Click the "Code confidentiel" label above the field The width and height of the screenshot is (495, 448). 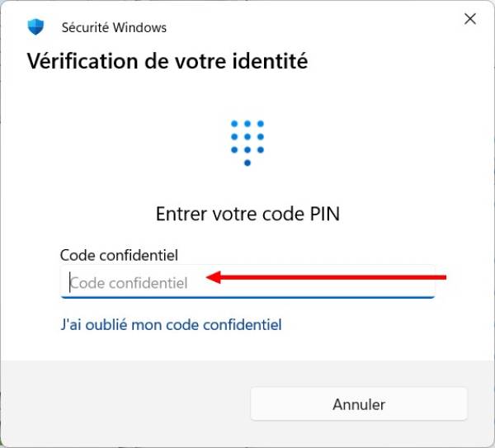coord(119,255)
